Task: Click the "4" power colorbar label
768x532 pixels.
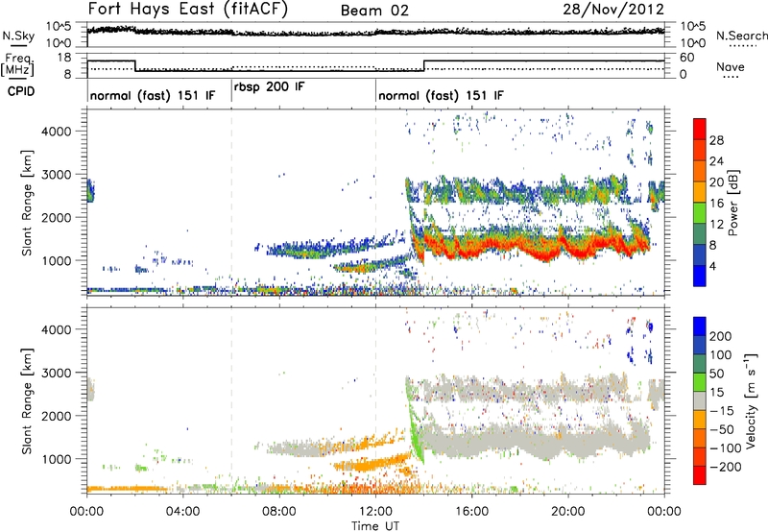Action: tap(713, 266)
